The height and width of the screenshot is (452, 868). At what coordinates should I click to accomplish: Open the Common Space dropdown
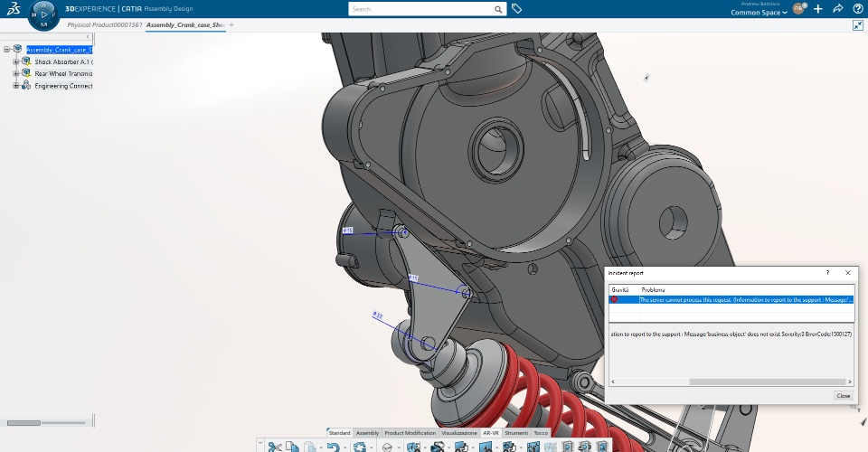759,13
